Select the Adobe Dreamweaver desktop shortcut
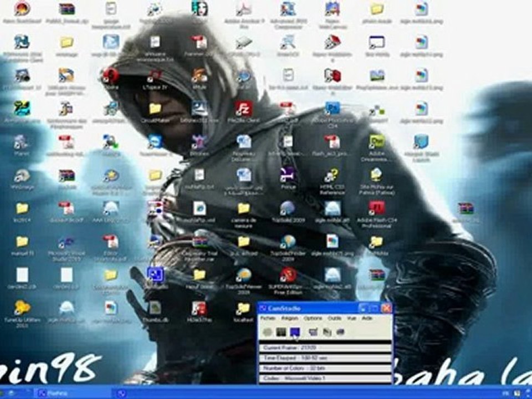Viewport: 532px width, 399px height. coord(377,148)
